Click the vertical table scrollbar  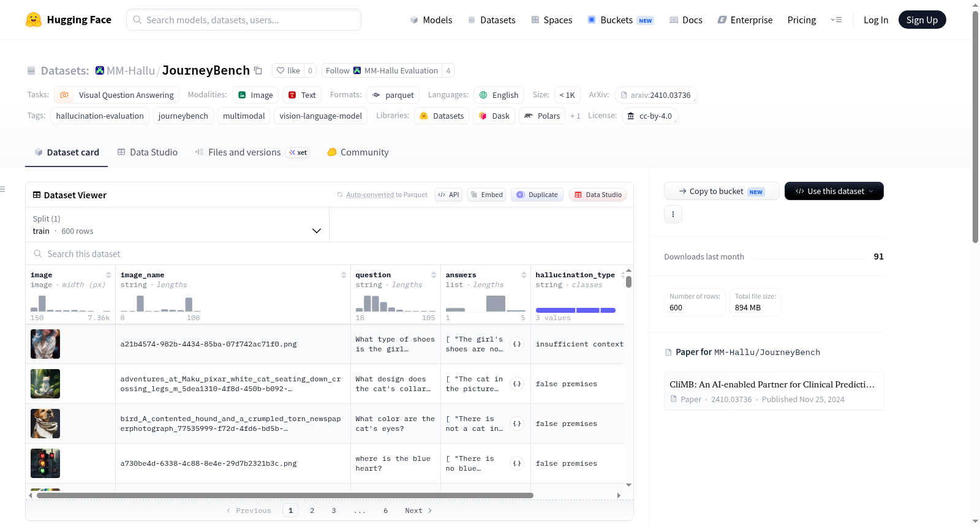(628, 282)
